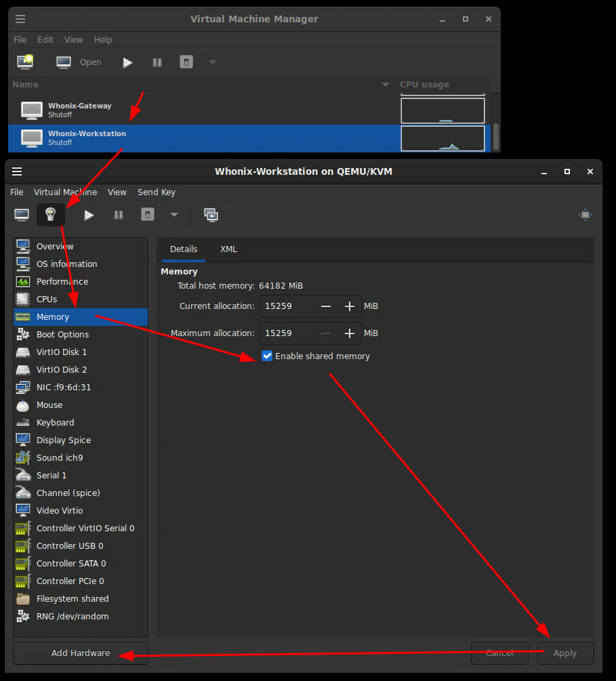This screenshot has height=681, width=616.
Task: Decrease Current allocation with minus button
Action: pos(326,306)
